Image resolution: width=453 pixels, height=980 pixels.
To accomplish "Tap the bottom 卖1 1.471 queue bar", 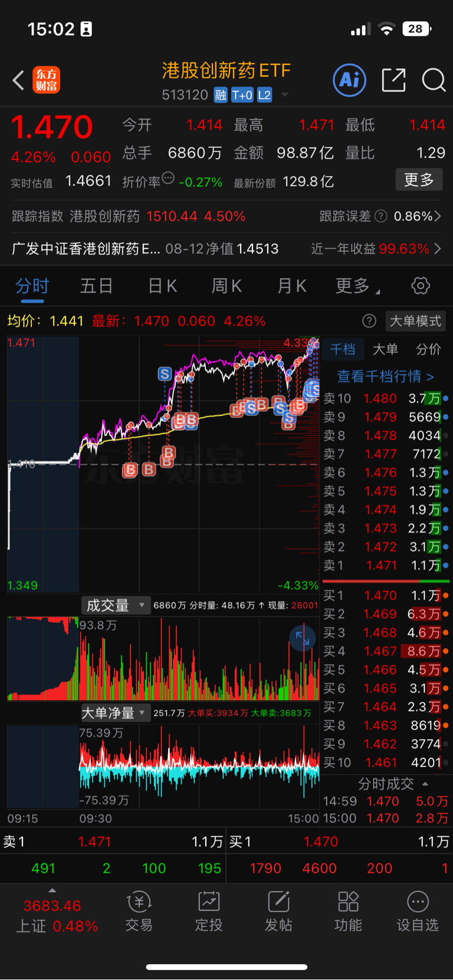I will tap(113, 842).
